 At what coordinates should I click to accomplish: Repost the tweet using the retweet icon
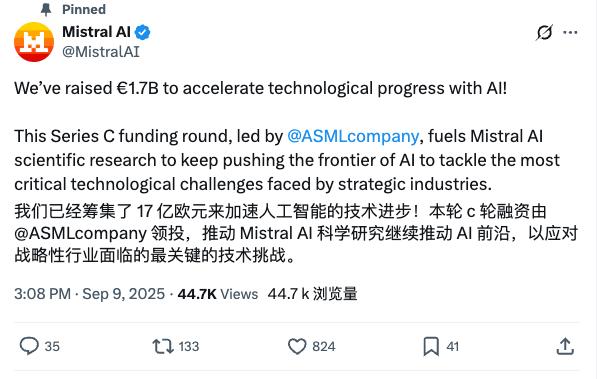click(x=163, y=346)
